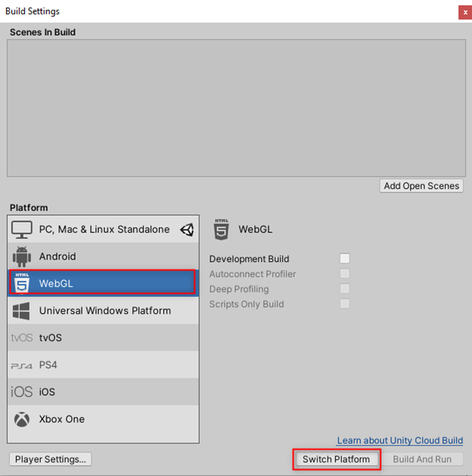Viewport: 472px width, 476px height.
Task: Click the Android robot icon
Action: pos(22,257)
